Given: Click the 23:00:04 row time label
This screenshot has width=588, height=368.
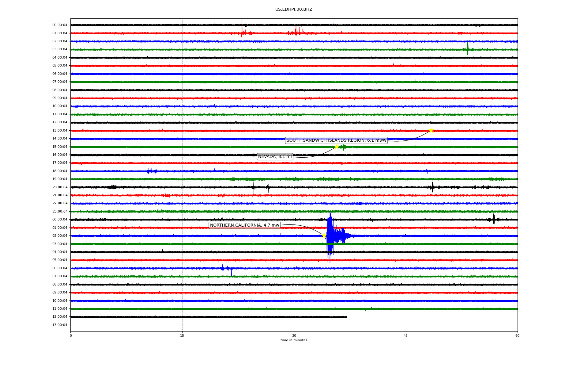Looking at the screenshot, I should tap(60, 212).
